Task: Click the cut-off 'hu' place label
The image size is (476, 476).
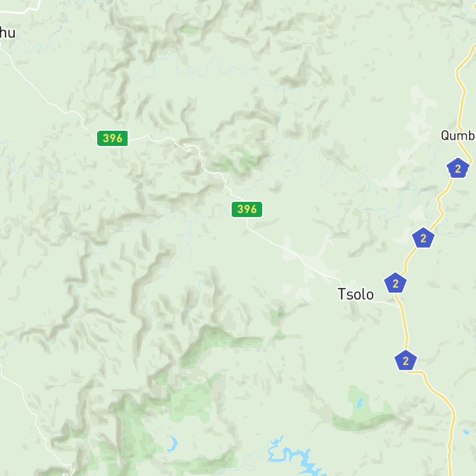Action: point(7,32)
